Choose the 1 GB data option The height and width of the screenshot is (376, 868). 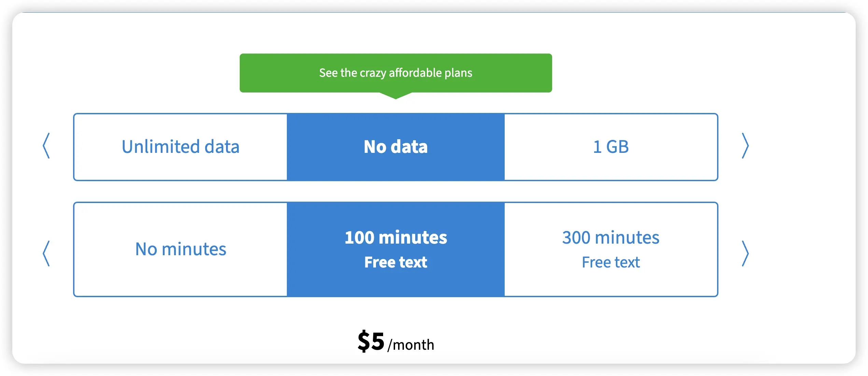(611, 147)
